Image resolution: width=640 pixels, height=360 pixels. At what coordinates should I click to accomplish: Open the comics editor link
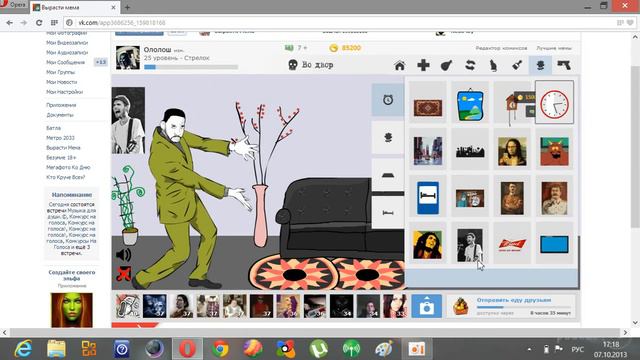[501, 48]
